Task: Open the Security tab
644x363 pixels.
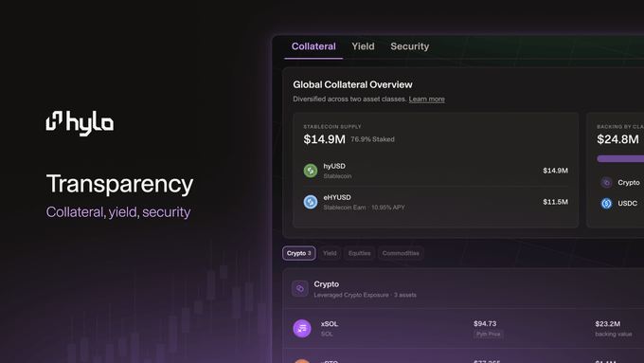Action: tap(409, 46)
